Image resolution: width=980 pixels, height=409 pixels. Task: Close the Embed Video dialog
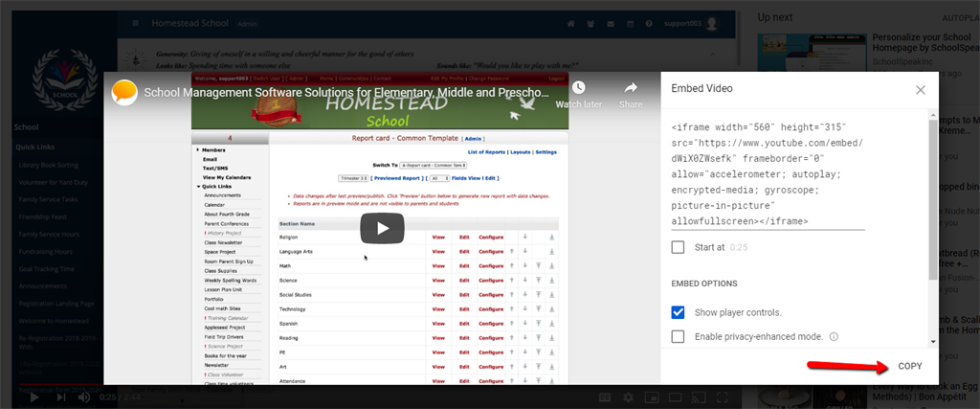pyautogui.click(x=920, y=90)
